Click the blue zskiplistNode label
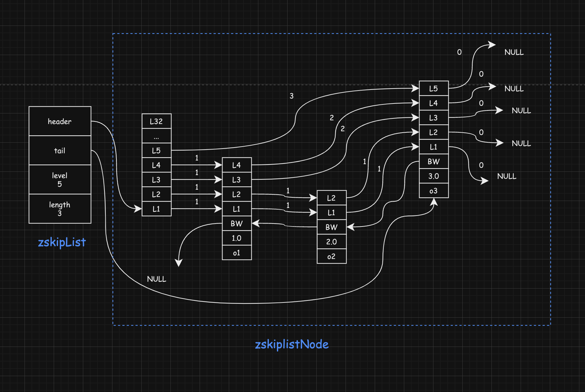The height and width of the screenshot is (392, 585). tap(292, 345)
